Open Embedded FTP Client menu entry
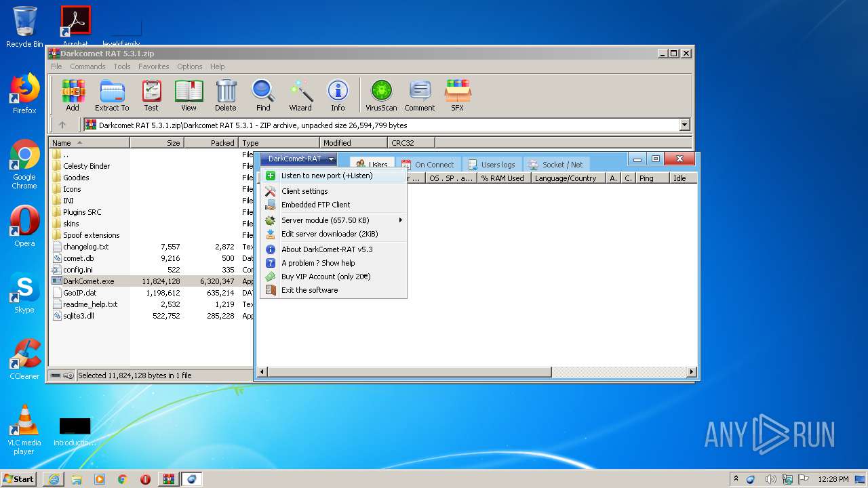868x488 pixels. (334, 205)
